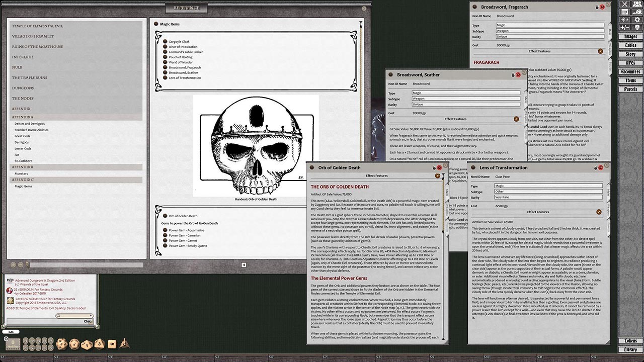Roll the four-sided die in the dice tray
This screenshot has width=644, height=362.
click(124, 345)
